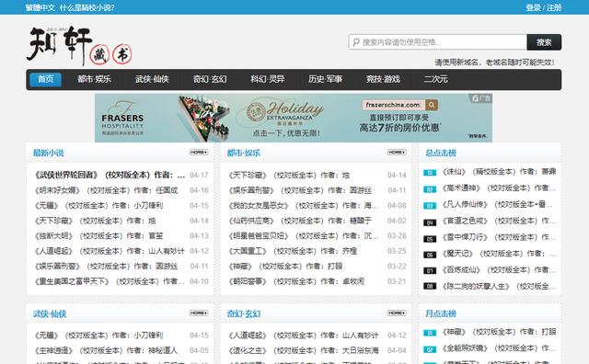The height and width of the screenshot is (364, 589).
Task: Open rank 01 《神藏》 in 月点击榜
Action: point(499,332)
